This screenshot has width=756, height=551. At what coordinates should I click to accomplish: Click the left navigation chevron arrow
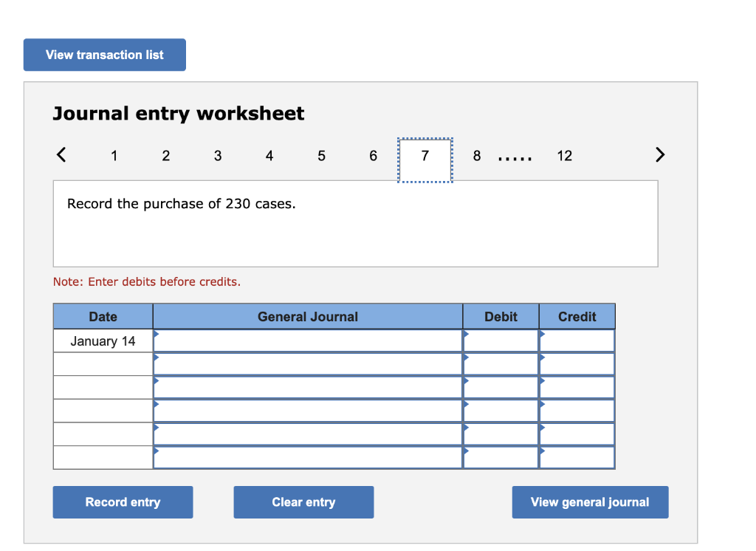click(61, 155)
